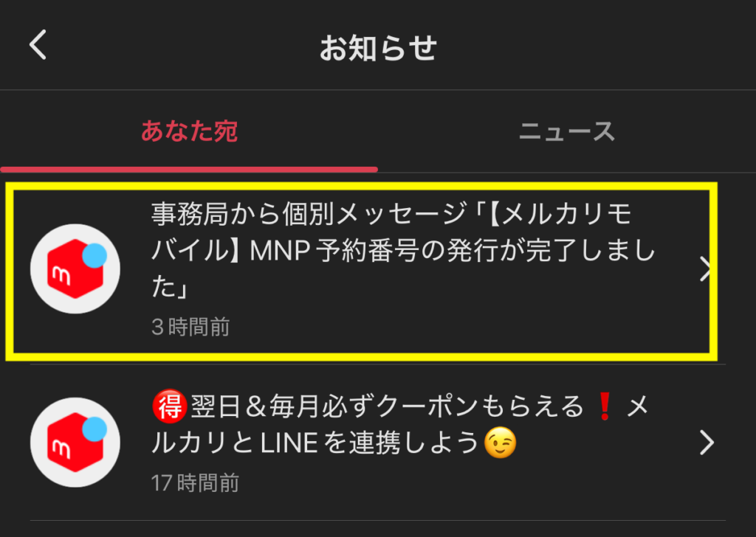Click the red exclamation mark emoji
Screen dimensions: 756x537
605,406
